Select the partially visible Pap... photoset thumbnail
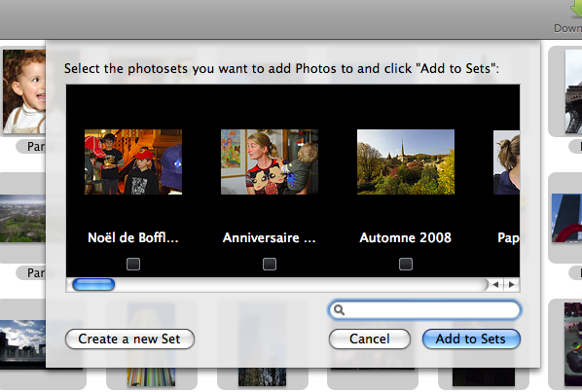This screenshot has height=392, width=582. [507, 161]
